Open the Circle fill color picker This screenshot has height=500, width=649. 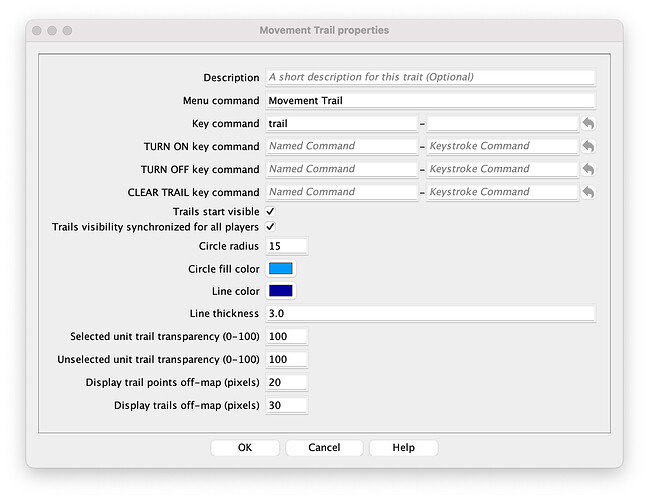point(281,269)
